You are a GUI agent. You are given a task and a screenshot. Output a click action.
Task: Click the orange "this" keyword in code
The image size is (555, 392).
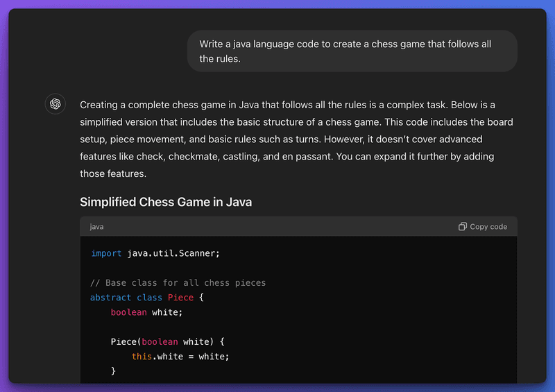[142, 356]
